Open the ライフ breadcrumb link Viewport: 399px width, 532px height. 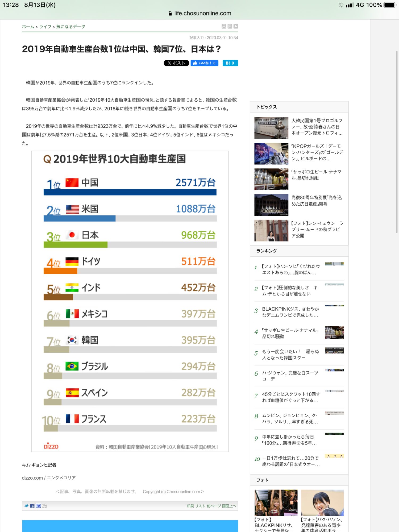click(45, 27)
